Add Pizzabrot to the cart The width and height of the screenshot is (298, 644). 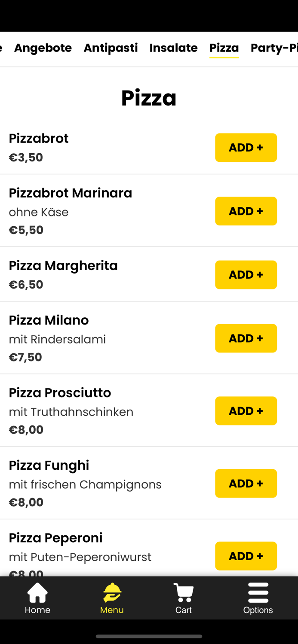(246, 147)
